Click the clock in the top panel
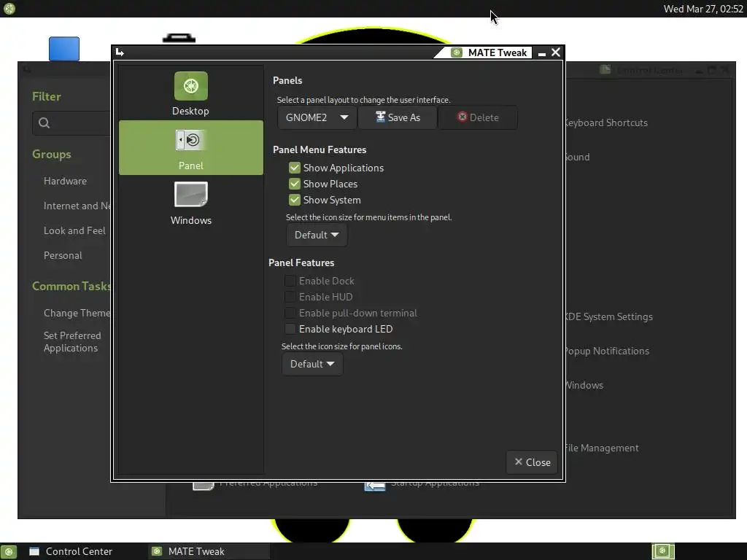This screenshot has width=747, height=560. click(703, 9)
